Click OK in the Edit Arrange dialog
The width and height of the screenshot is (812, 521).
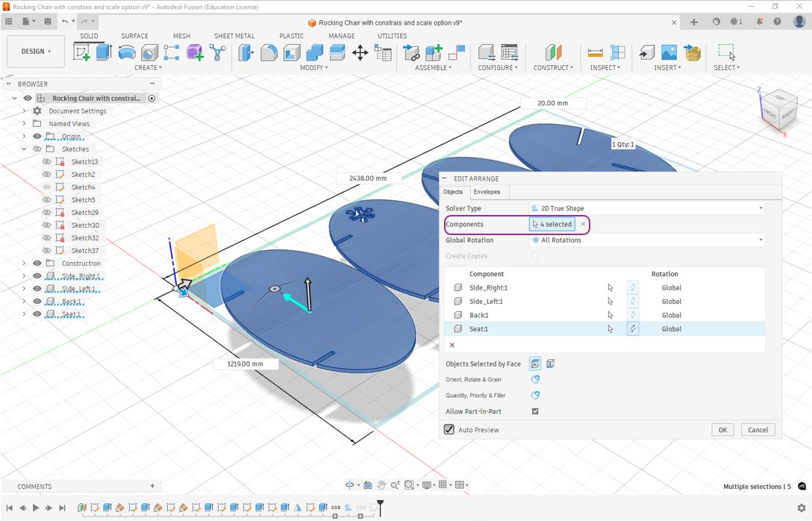(722, 430)
